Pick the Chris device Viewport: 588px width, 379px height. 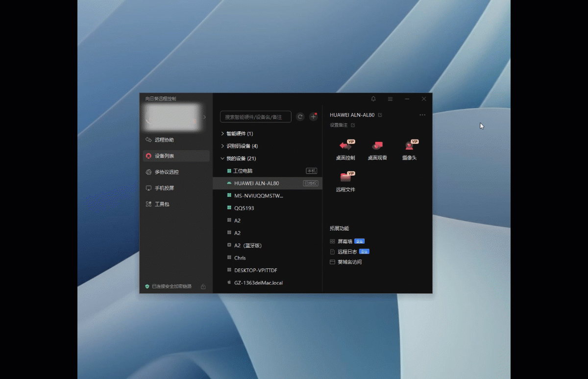pos(268,258)
